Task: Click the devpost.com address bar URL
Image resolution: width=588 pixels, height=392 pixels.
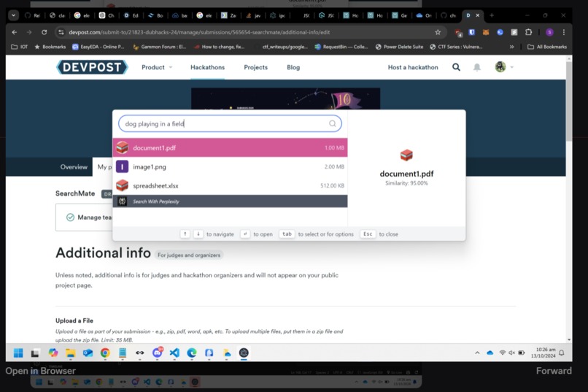Action: click(199, 32)
